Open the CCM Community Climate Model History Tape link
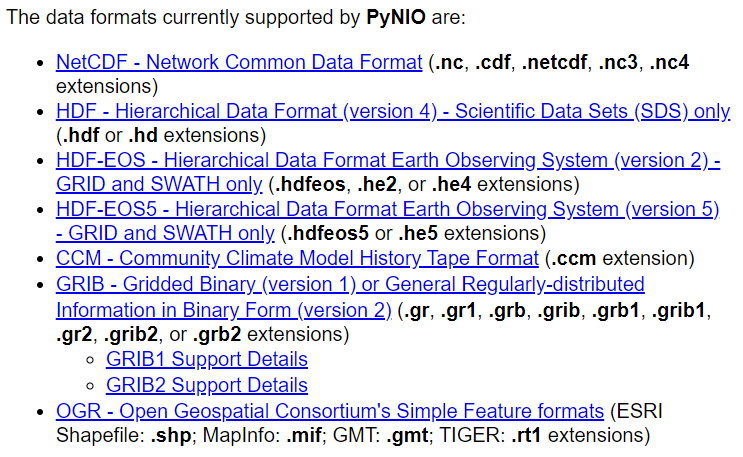The image size is (743, 457). [x=297, y=258]
